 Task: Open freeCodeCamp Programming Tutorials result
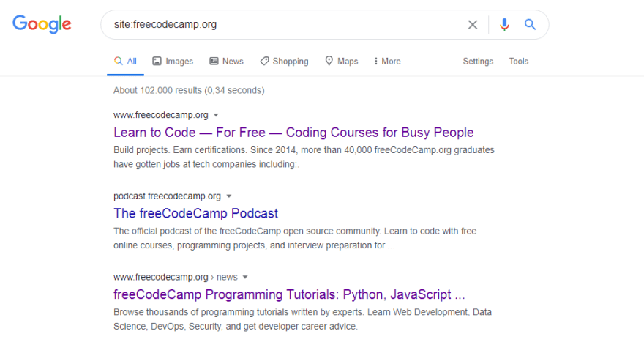pyautogui.click(x=289, y=295)
